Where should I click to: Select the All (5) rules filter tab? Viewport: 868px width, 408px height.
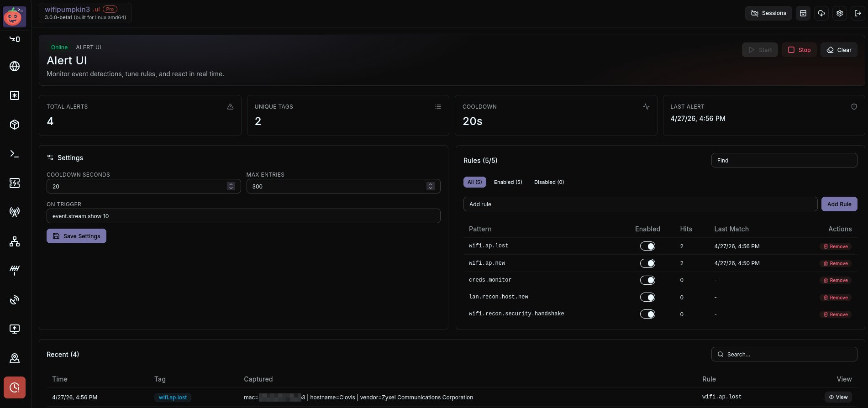475,182
